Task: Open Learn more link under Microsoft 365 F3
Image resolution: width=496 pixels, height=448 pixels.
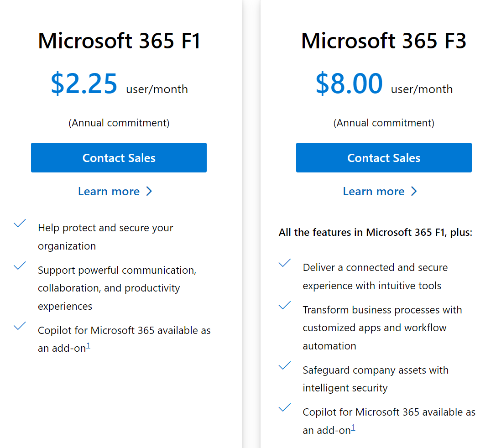Action: (x=374, y=191)
